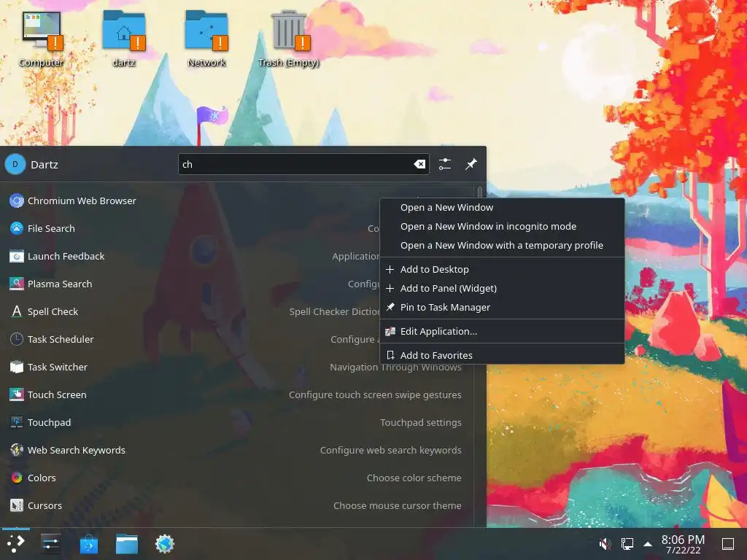Choose New Window with a temporary profile
747x560 pixels.
click(x=502, y=246)
